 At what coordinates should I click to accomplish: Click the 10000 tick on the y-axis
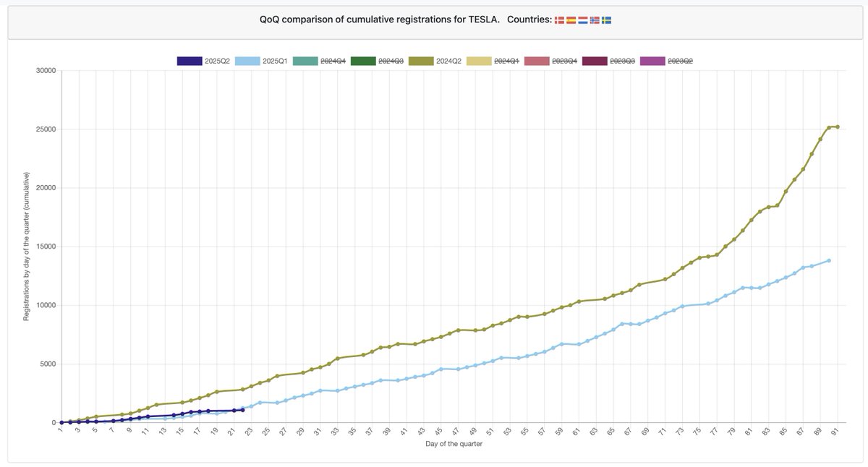coord(46,305)
